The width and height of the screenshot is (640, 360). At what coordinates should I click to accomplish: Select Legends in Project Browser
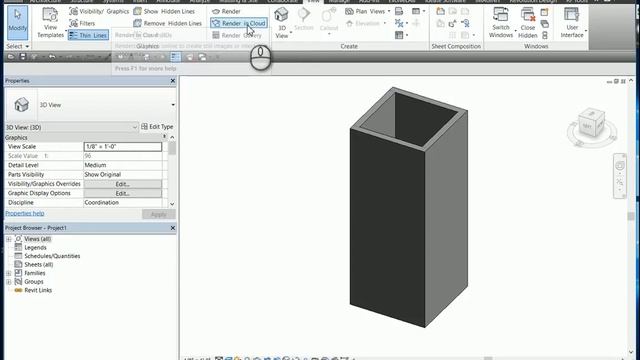click(35, 248)
